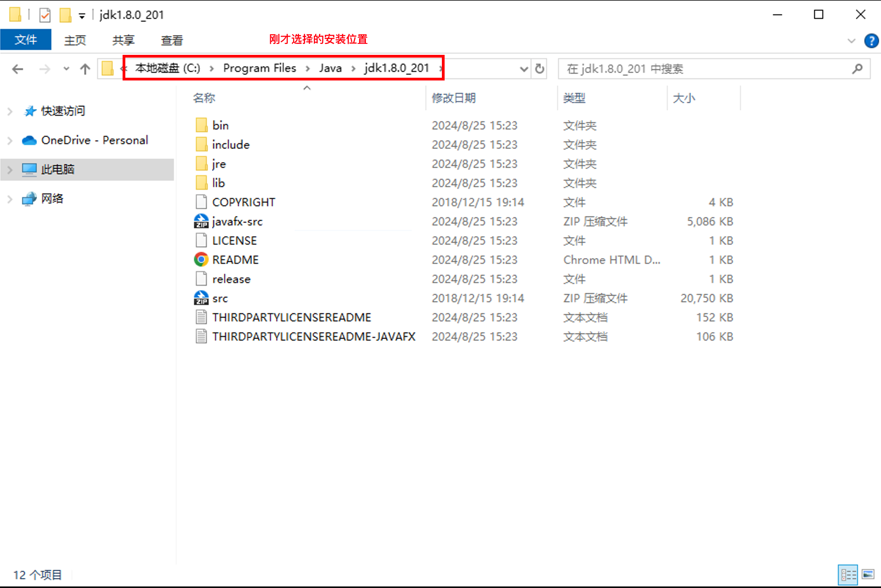Click the COPYRIGHT file icon
881x588 pixels.
pos(201,202)
